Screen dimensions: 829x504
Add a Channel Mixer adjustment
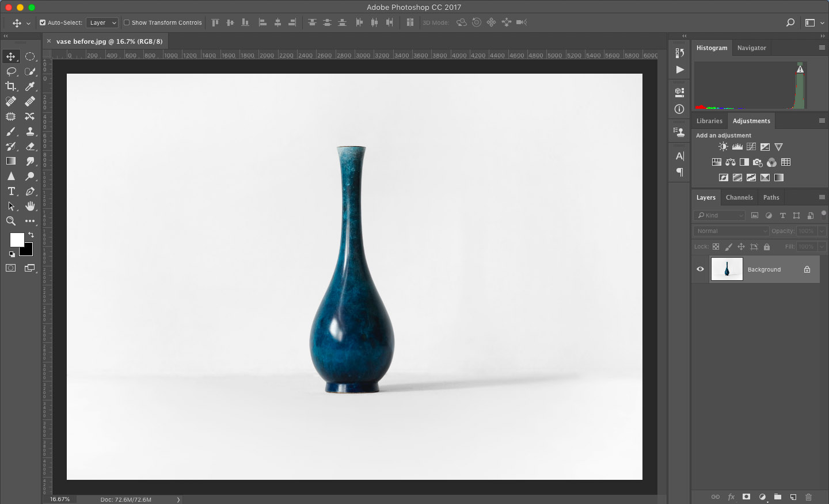click(x=772, y=162)
